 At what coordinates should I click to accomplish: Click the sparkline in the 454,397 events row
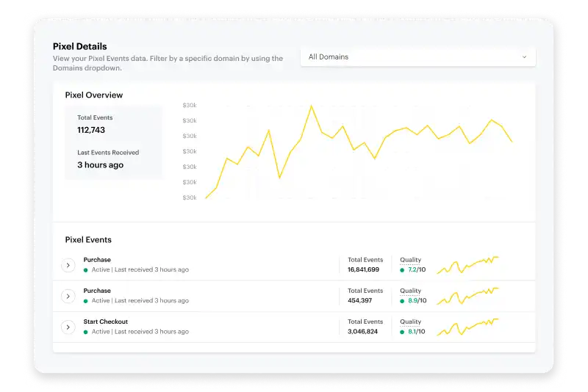pos(467,296)
